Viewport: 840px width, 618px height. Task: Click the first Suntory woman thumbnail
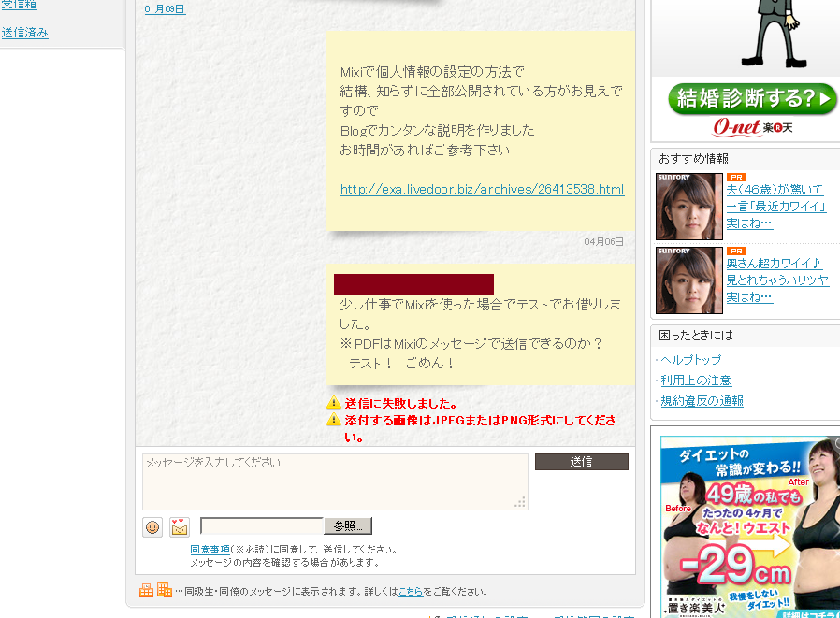[x=688, y=207]
